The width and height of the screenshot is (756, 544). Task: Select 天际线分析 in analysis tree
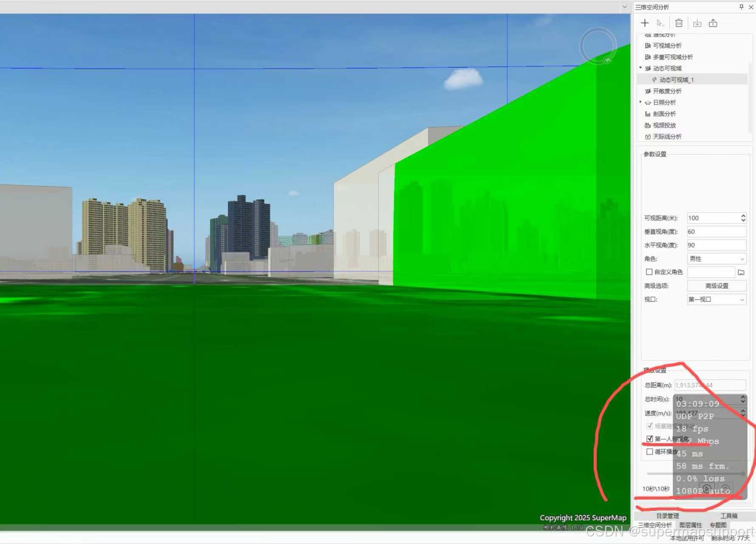(x=667, y=136)
